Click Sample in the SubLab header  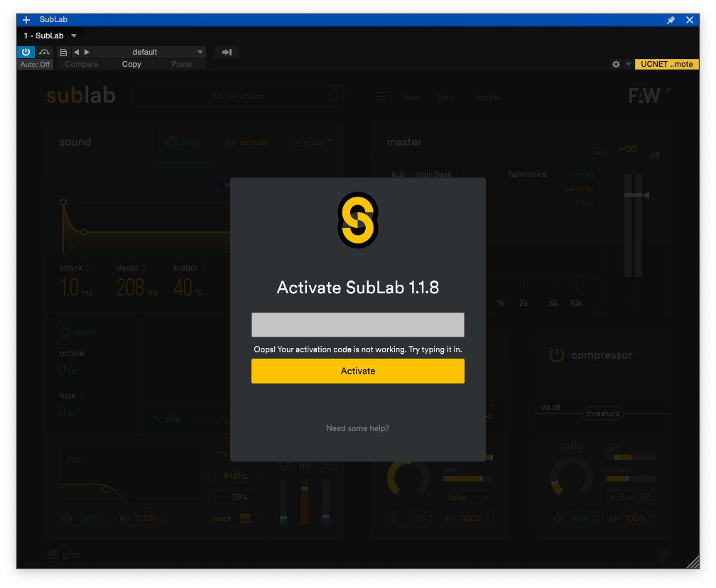pyautogui.click(x=487, y=97)
